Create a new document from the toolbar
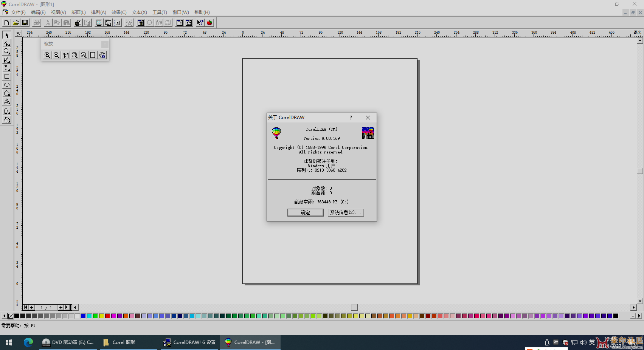Viewport: 644px width, 350px height. click(x=6, y=23)
